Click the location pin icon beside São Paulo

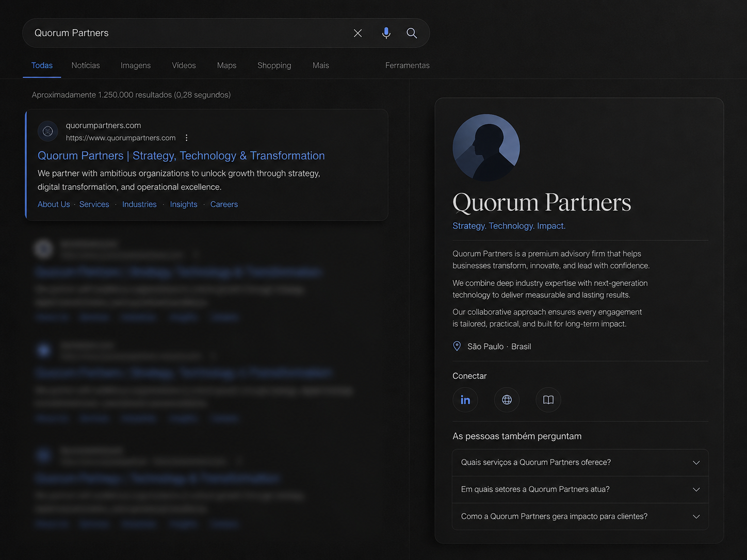click(457, 346)
